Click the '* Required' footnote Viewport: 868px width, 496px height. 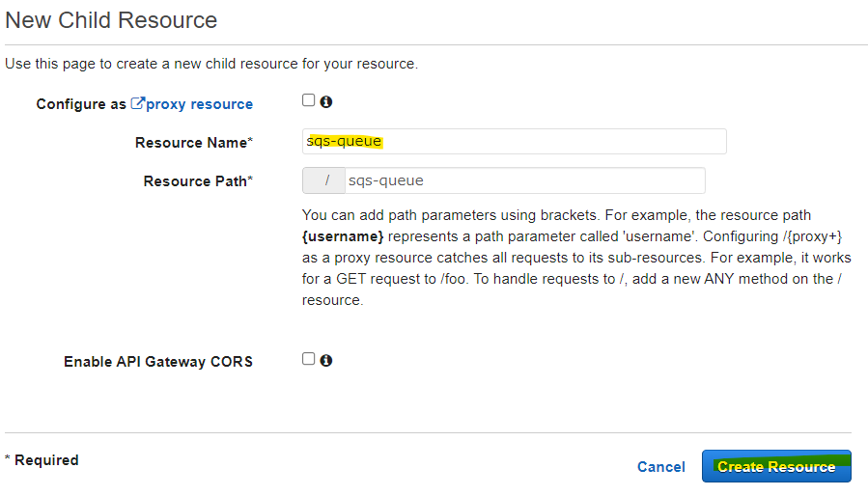[42, 460]
